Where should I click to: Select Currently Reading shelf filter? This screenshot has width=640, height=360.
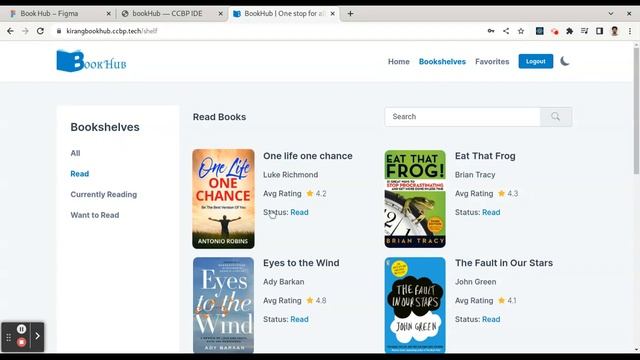[104, 195]
